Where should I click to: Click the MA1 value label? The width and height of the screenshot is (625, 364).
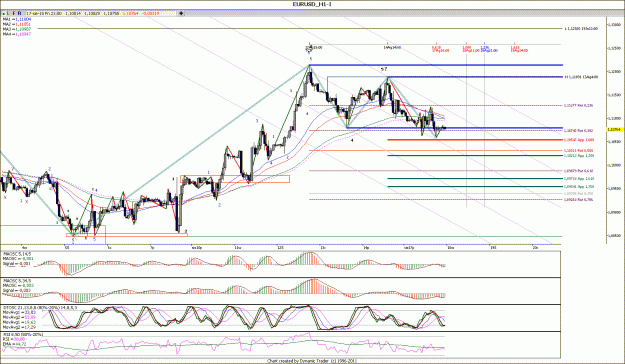point(16,19)
